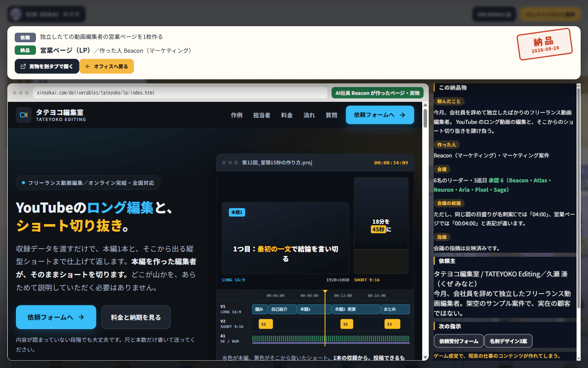Select the yellow S1 short clip

[x=266, y=324]
